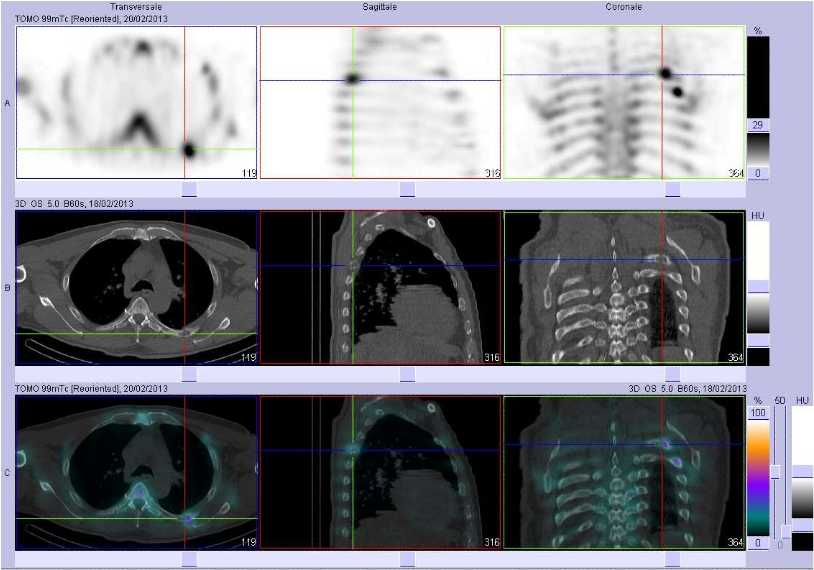Image resolution: width=814 pixels, height=570 pixels.
Task: Click the grayscale HU gradient beside row B
Action: pyautogui.click(x=758, y=314)
